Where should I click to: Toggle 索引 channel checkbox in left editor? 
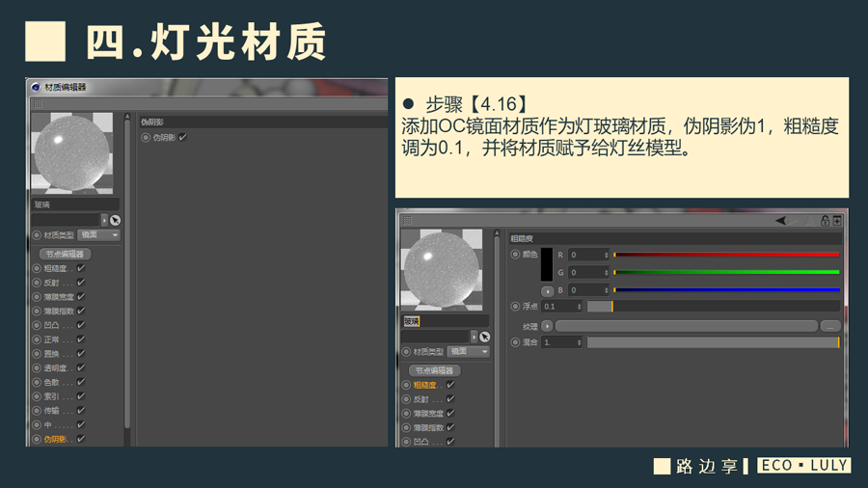coord(81,396)
